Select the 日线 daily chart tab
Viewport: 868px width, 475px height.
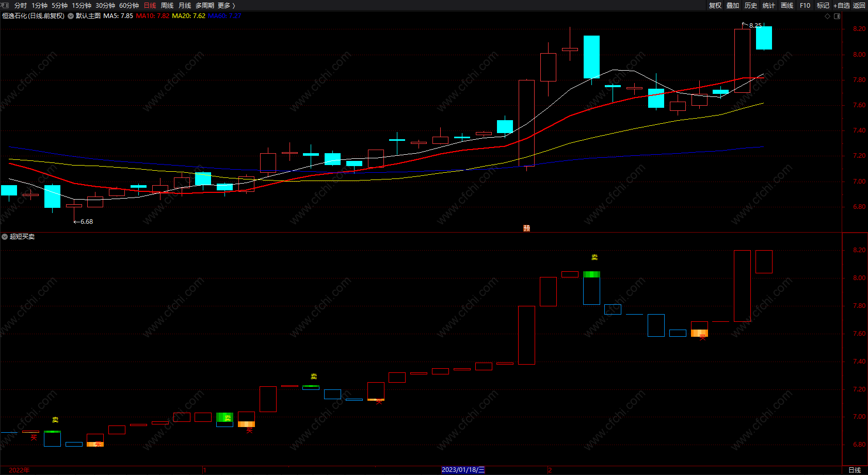pos(150,5)
